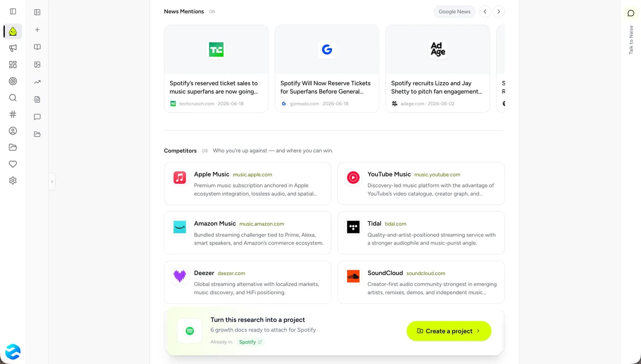Open the TechCrunch logo news thumbnail
The image size is (641, 364).
click(216, 49)
